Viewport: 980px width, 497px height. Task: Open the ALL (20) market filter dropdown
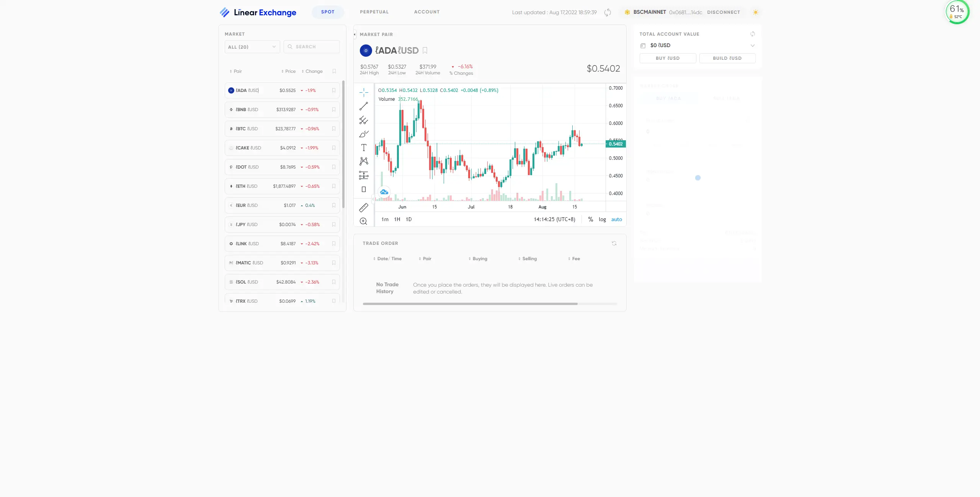tap(252, 47)
